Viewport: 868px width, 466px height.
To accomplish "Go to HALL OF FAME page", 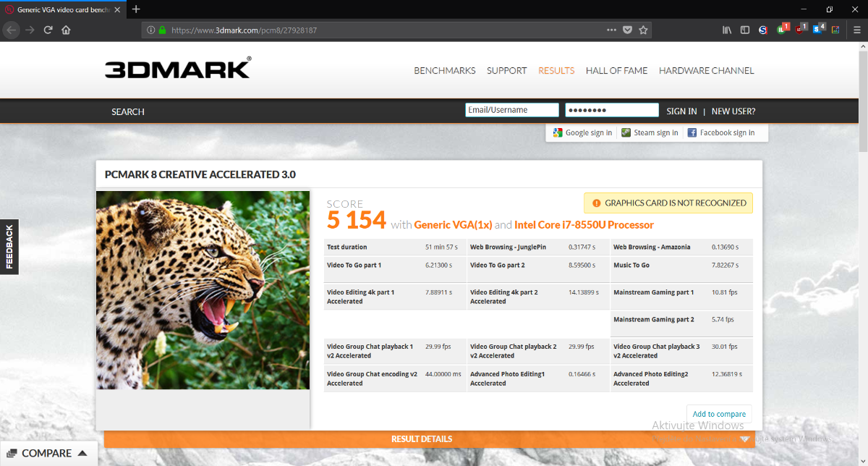I will point(616,71).
